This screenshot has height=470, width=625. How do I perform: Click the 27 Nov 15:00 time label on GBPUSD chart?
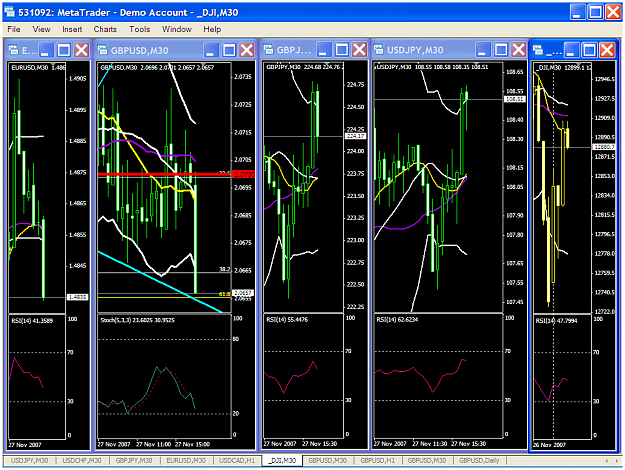193,444
